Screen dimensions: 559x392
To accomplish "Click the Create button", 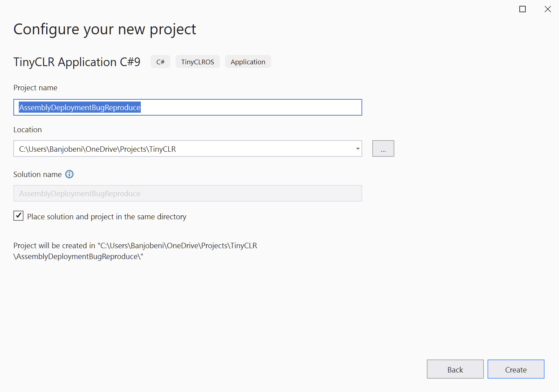I will pyautogui.click(x=516, y=369).
